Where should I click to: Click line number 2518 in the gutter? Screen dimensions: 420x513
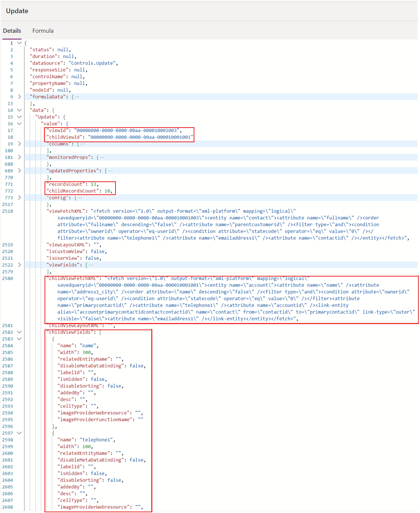(x=8, y=211)
